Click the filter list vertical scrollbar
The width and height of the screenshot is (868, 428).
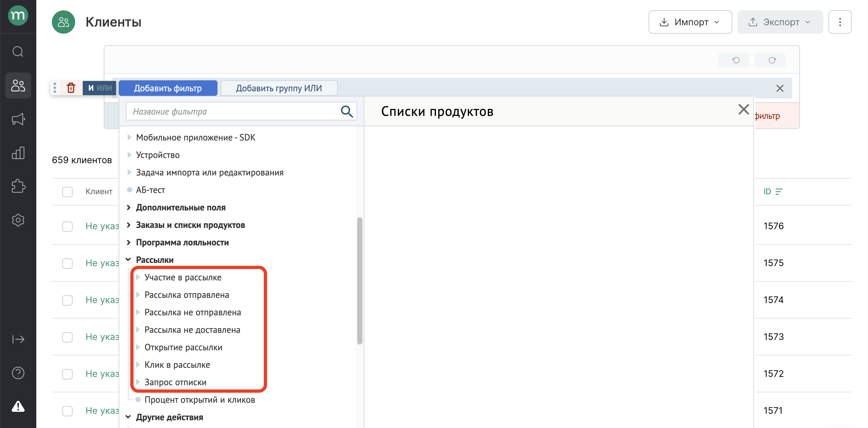[x=359, y=281]
